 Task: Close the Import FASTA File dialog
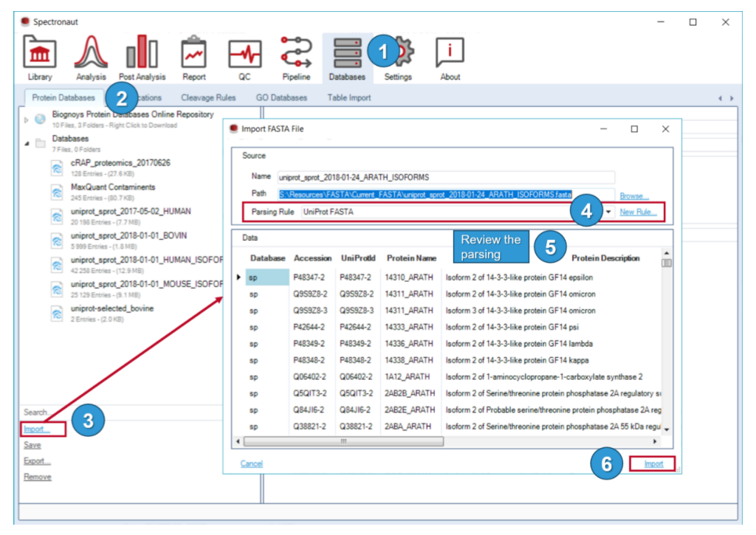[665, 129]
